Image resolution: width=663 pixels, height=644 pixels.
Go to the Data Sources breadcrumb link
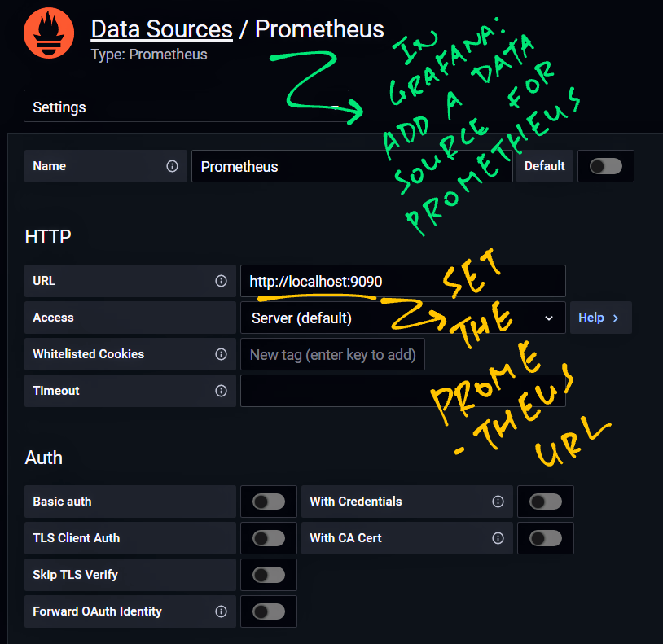click(x=161, y=29)
